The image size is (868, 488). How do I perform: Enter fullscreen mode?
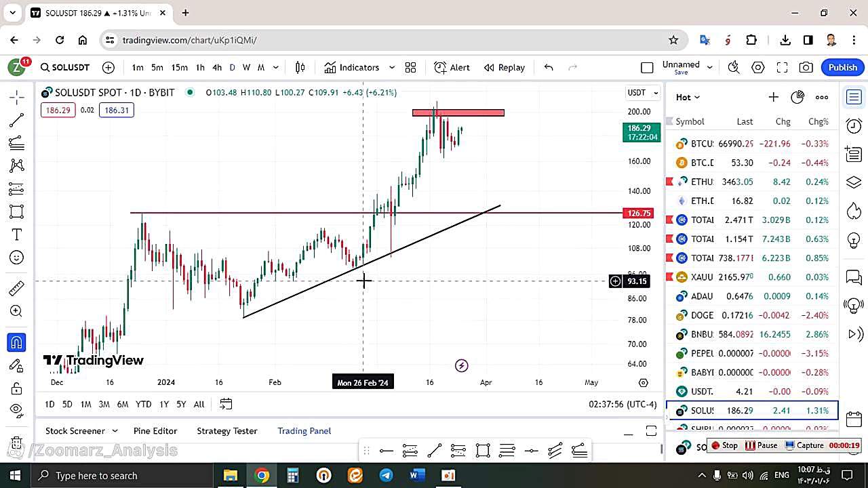click(x=782, y=67)
